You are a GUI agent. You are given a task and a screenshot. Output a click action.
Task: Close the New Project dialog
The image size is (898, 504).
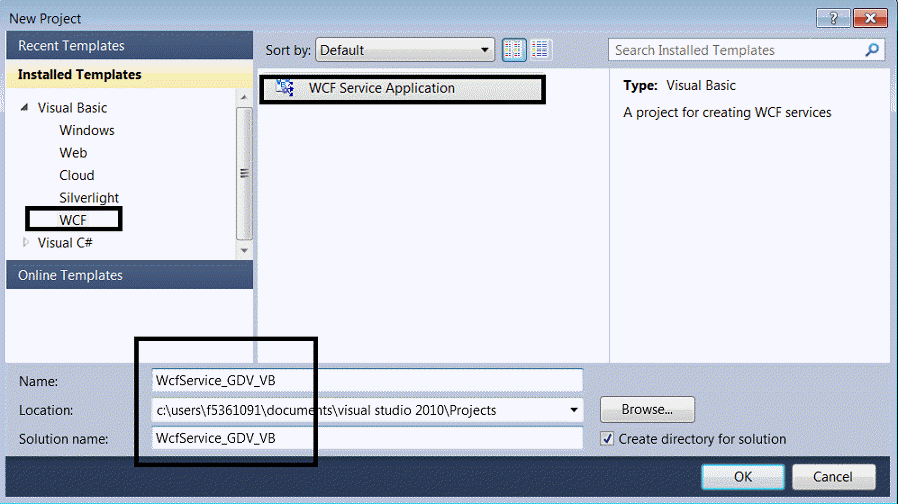click(x=869, y=18)
